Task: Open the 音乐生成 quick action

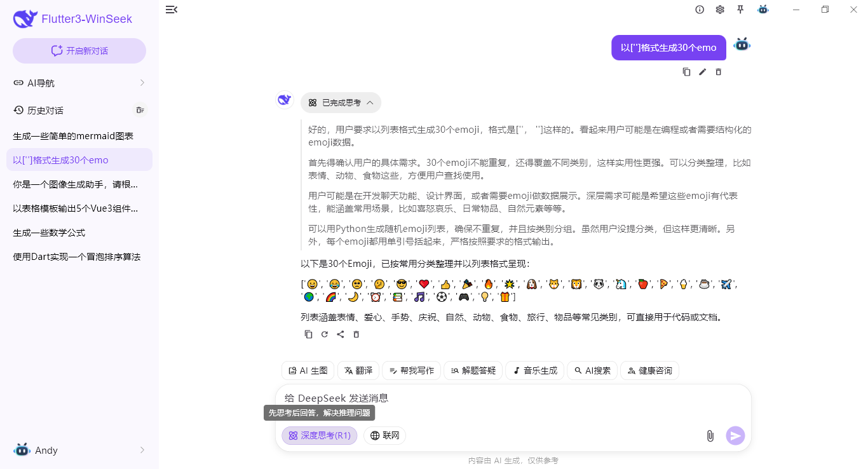Action: coord(534,370)
